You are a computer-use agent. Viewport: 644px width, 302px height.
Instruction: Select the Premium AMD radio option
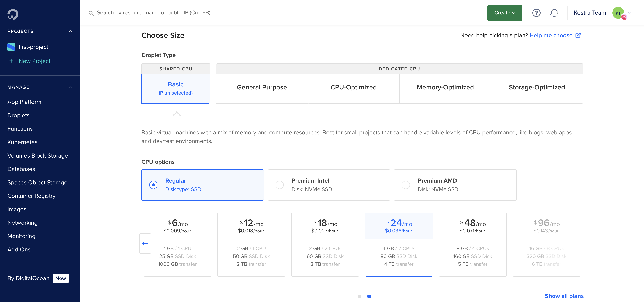coord(406,185)
